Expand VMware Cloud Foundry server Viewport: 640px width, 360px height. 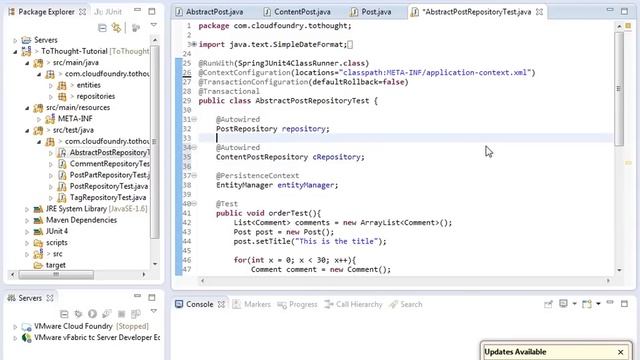click(15, 327)
